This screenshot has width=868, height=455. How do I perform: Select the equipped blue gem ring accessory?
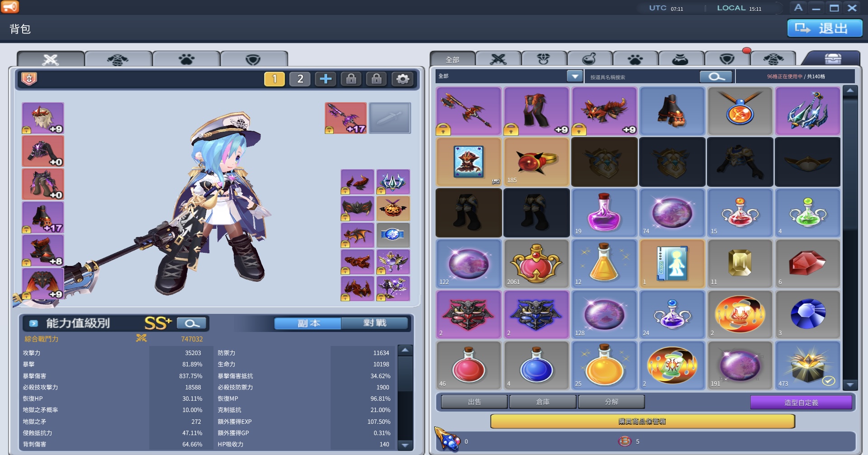[x=393, y=235]
